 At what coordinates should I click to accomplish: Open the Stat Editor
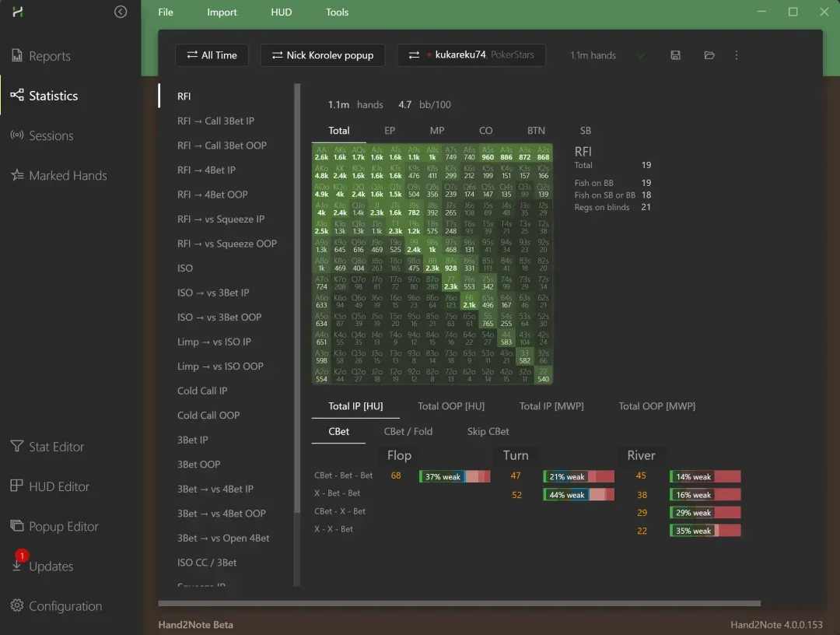tap(56, 447)
